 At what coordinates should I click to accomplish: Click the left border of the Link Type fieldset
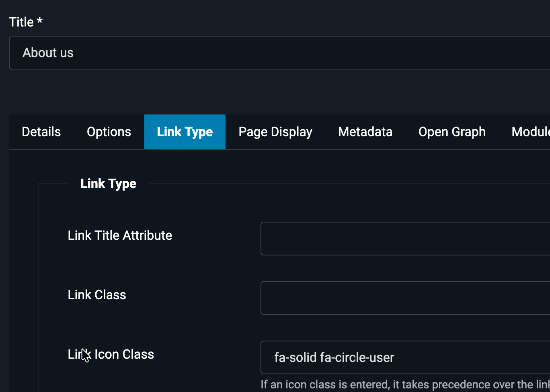point(38,281)
